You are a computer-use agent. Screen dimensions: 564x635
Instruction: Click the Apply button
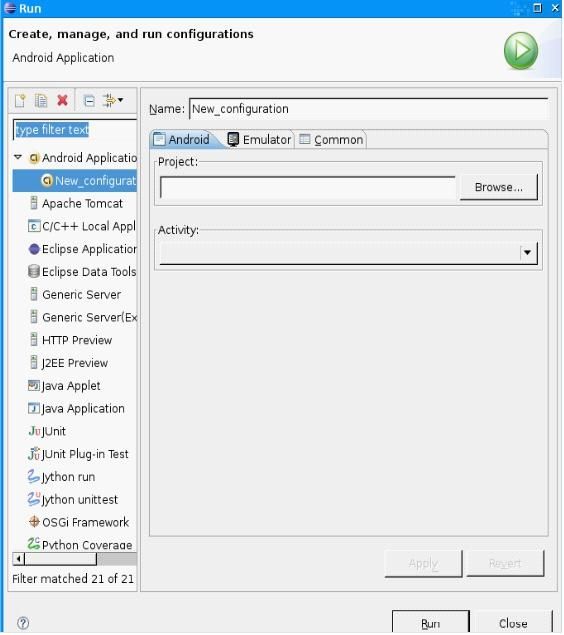point(423,563)
